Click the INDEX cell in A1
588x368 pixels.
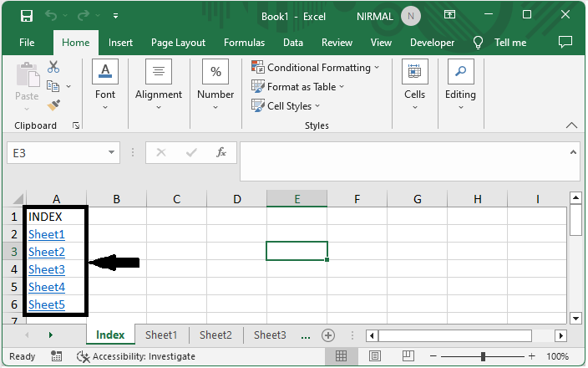pos(56,217)
